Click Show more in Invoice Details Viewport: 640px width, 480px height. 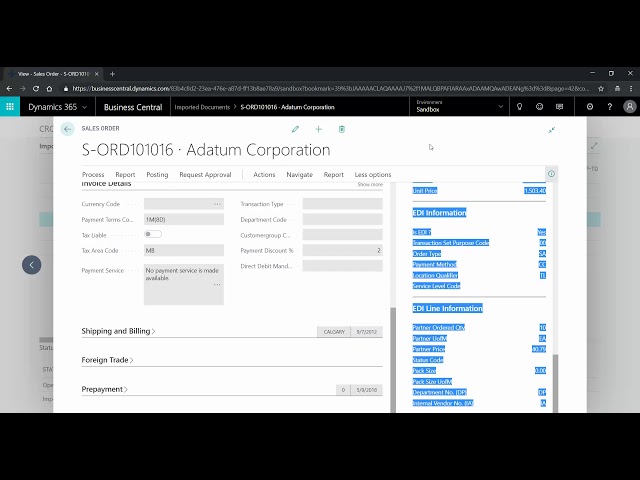coord(370,184)
